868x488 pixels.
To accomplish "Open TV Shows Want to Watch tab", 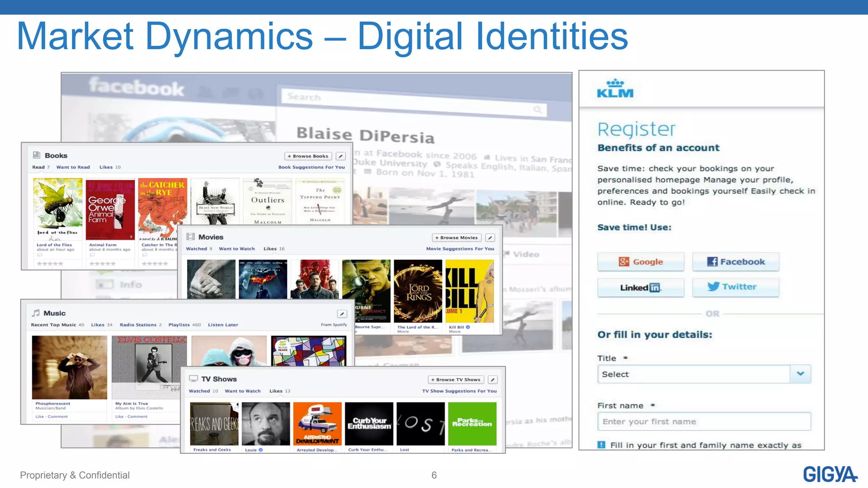I will coord(242,391).
